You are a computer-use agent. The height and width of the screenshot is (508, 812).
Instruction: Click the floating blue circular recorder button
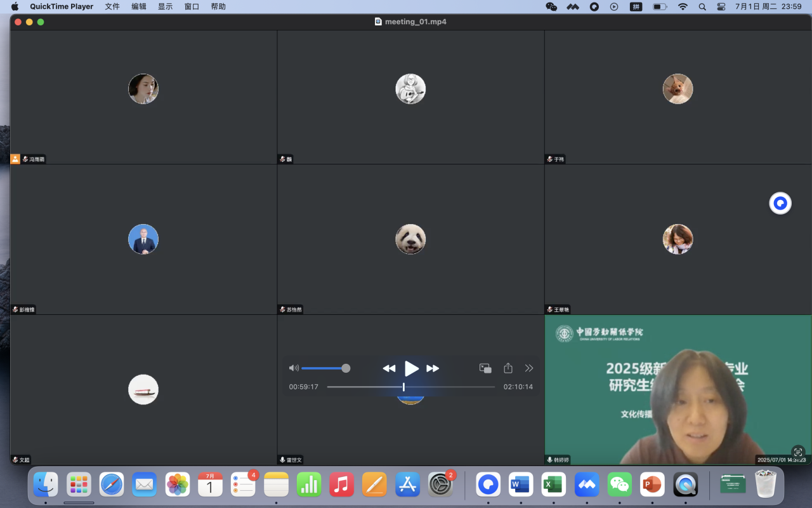point(780,203)
